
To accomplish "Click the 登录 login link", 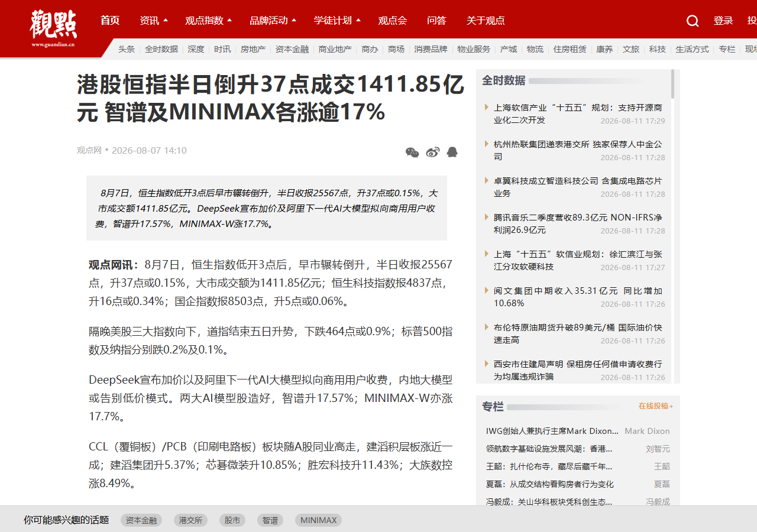I will pyautogui.click(x=723, y=21).
